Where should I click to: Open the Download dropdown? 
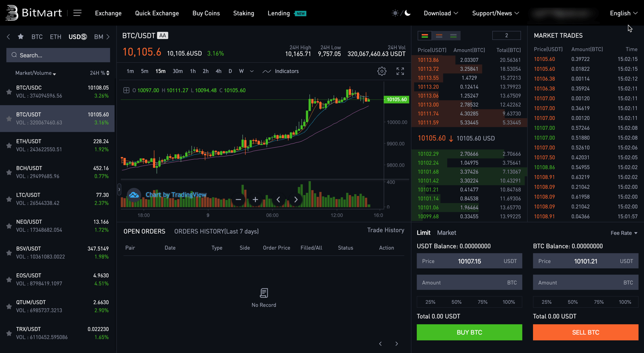pos(441,13)
